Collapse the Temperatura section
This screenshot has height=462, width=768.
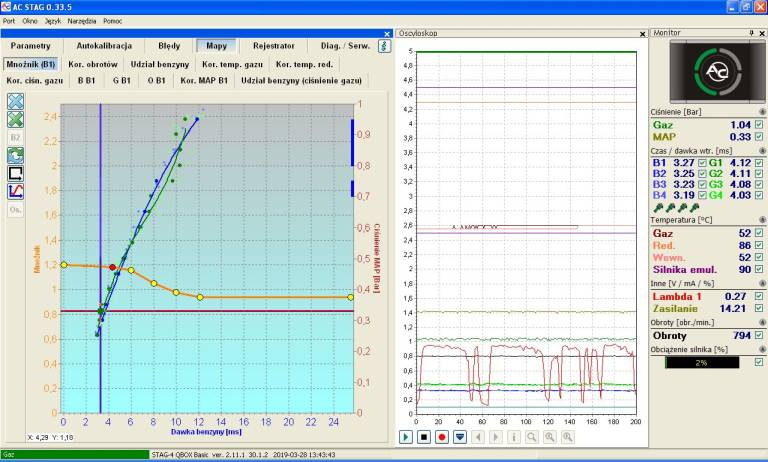pos(762,220)
